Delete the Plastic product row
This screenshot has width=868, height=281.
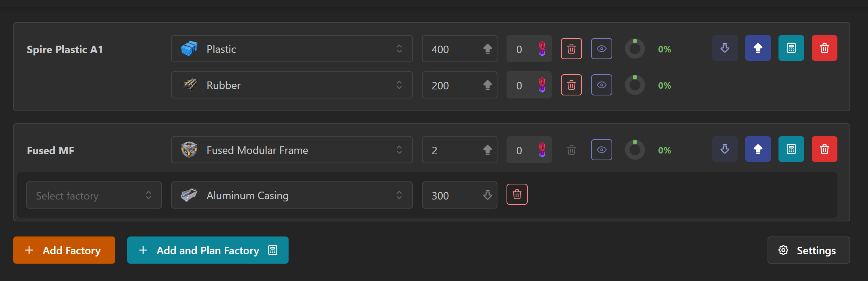571,49
